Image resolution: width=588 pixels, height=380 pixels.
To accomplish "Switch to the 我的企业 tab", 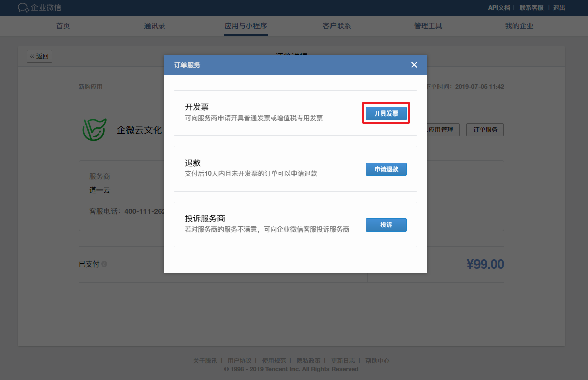I will [520, 26].
